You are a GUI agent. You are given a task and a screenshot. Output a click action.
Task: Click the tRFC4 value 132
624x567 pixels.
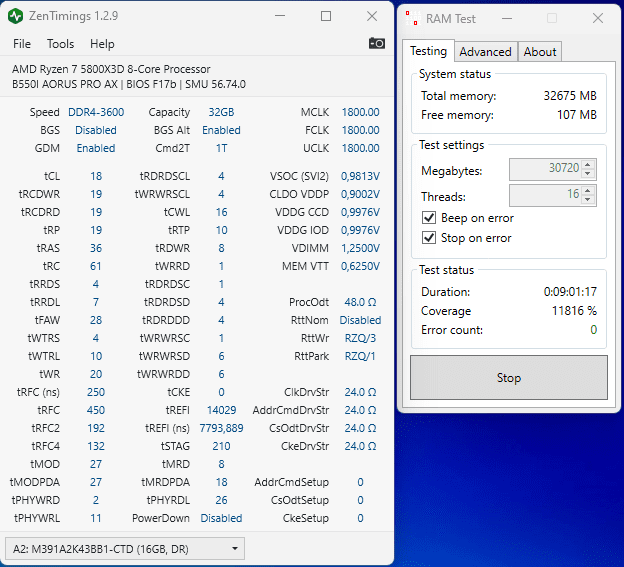click(x=96, y=446)
